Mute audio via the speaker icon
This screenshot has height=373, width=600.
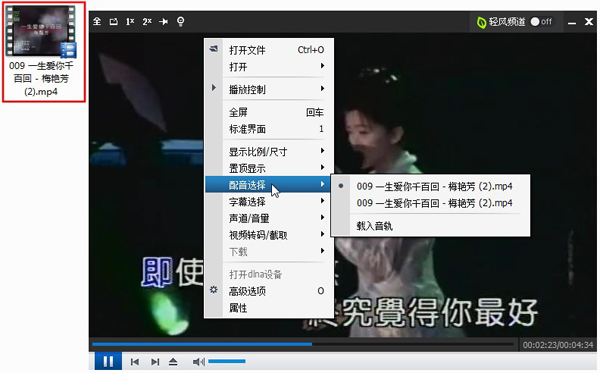click(x=199, y=362)
